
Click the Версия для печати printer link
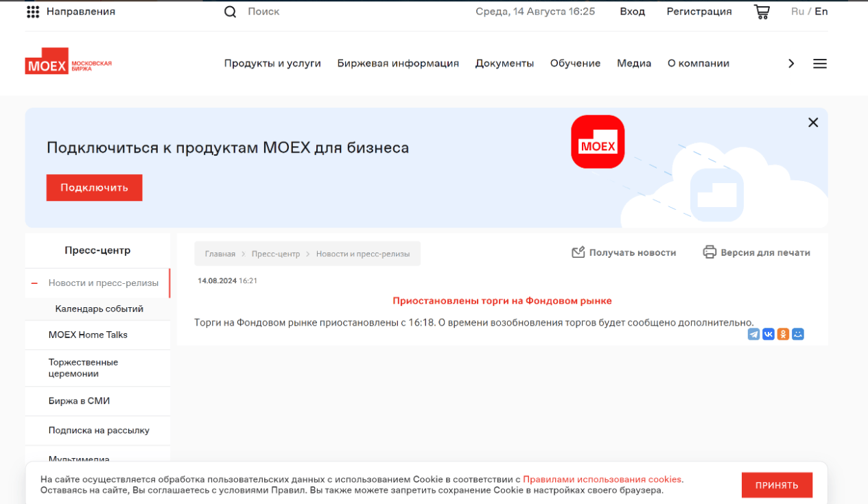pyautogui.click(x=756, y=252)
